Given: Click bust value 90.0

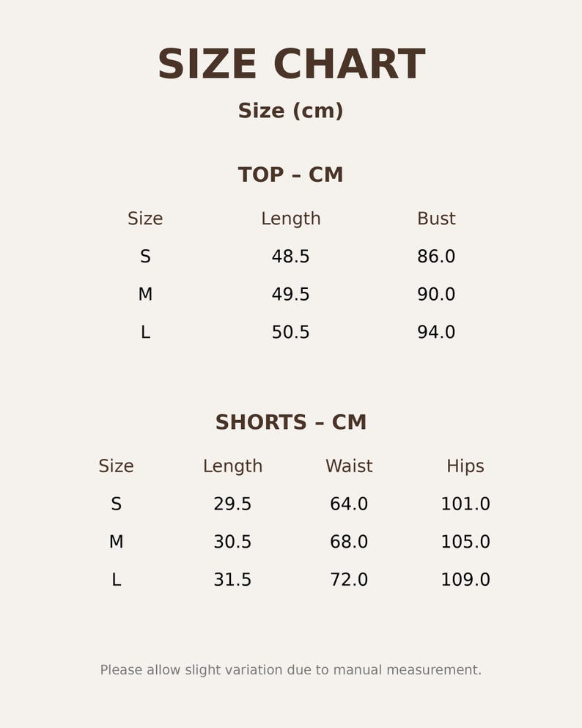Looking at the screenshot, I should click(436, 294).
